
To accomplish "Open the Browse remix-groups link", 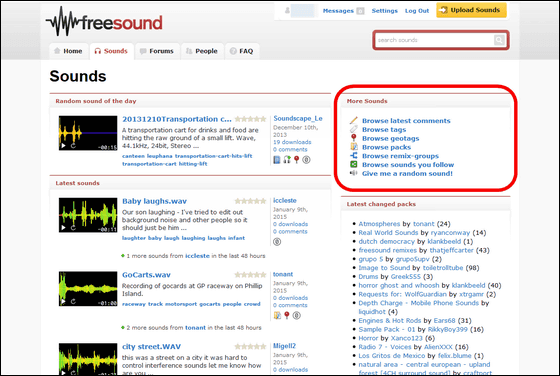I will (x=400, y=156).
